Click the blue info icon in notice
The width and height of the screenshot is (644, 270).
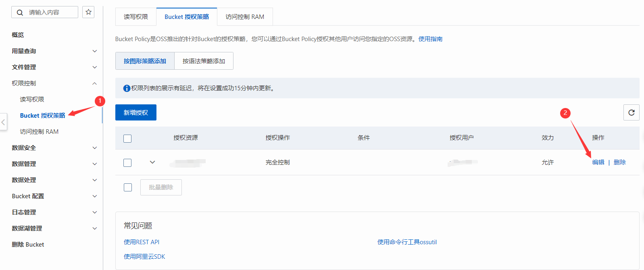127,88
